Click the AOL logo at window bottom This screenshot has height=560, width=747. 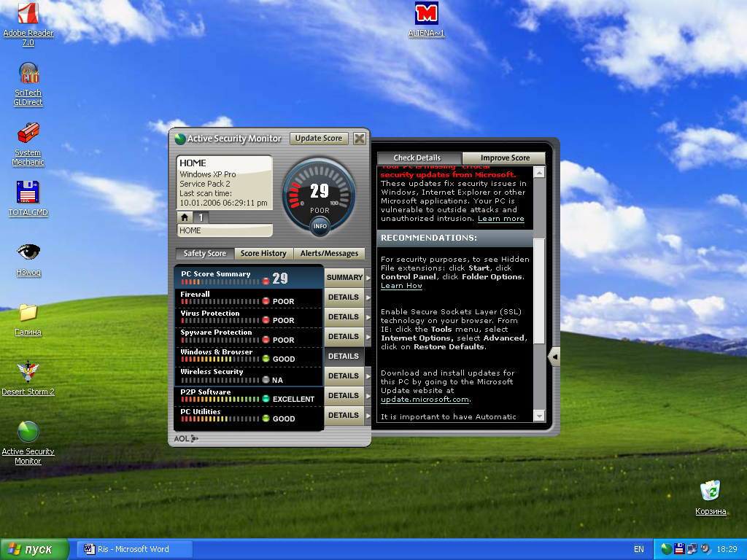(x=186, y=438)
